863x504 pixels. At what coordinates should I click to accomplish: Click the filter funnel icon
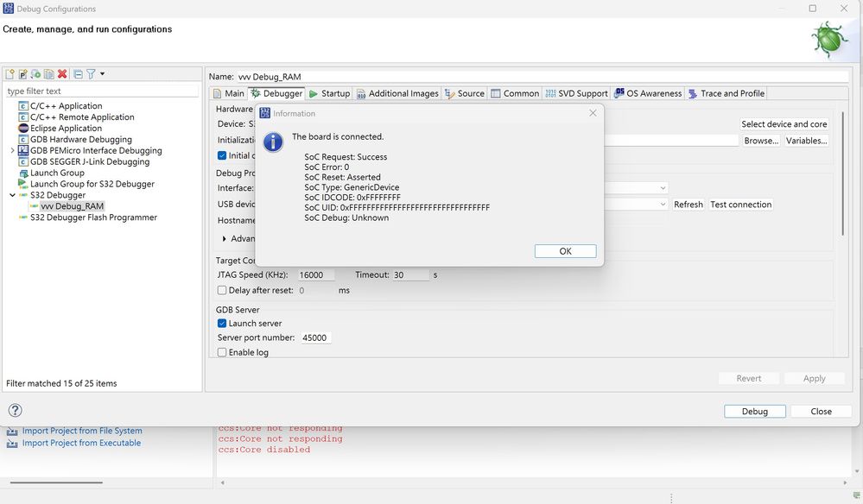(91, 74)
